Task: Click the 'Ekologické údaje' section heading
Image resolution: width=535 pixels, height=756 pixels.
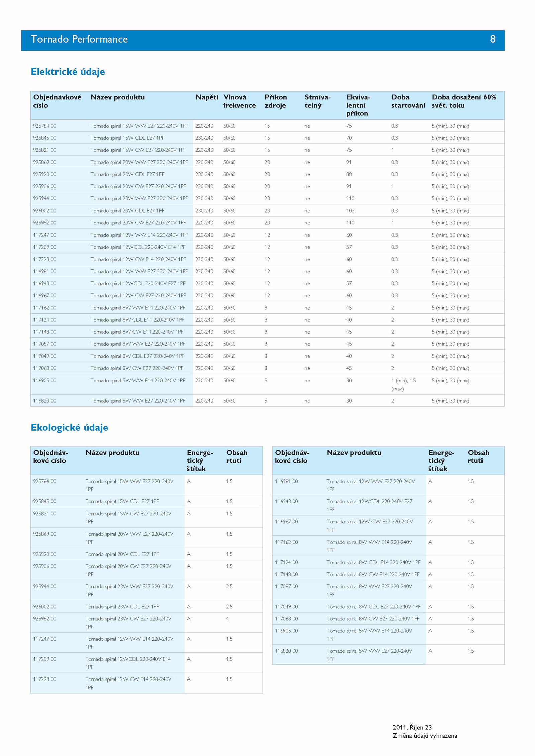Action: click(70, 428)
